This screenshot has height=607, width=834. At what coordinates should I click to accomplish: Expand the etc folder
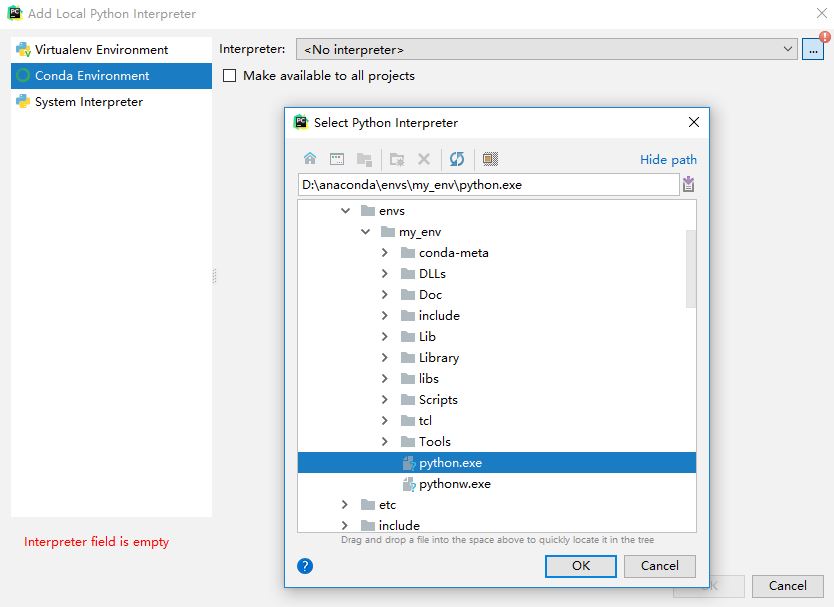tap(345, 504)
